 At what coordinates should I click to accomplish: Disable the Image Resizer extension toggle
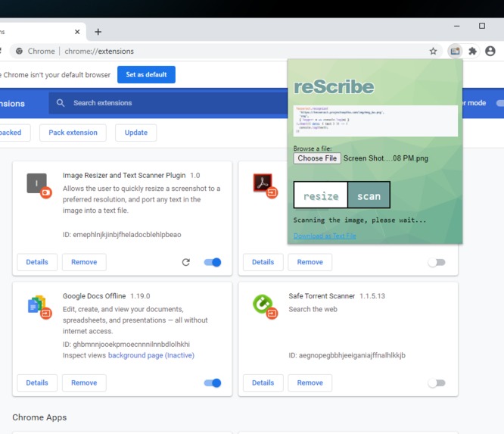pos(213,262)
